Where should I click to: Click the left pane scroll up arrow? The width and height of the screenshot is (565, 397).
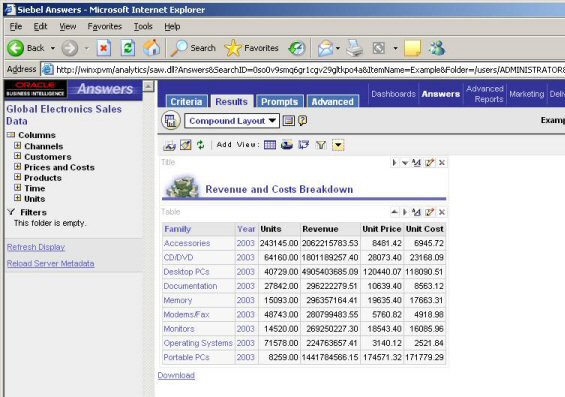tap(148, 86)
